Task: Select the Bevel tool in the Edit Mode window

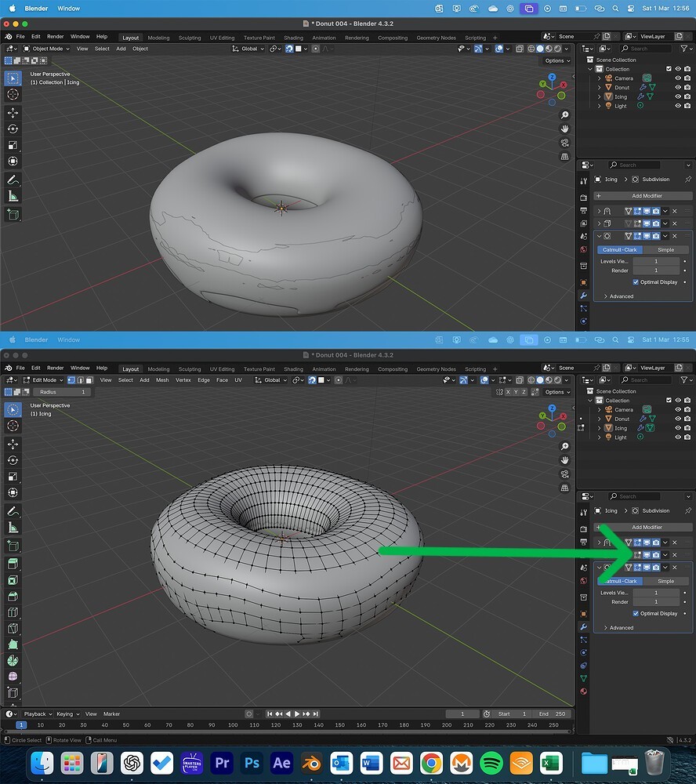Action: (x=13, y=596)
